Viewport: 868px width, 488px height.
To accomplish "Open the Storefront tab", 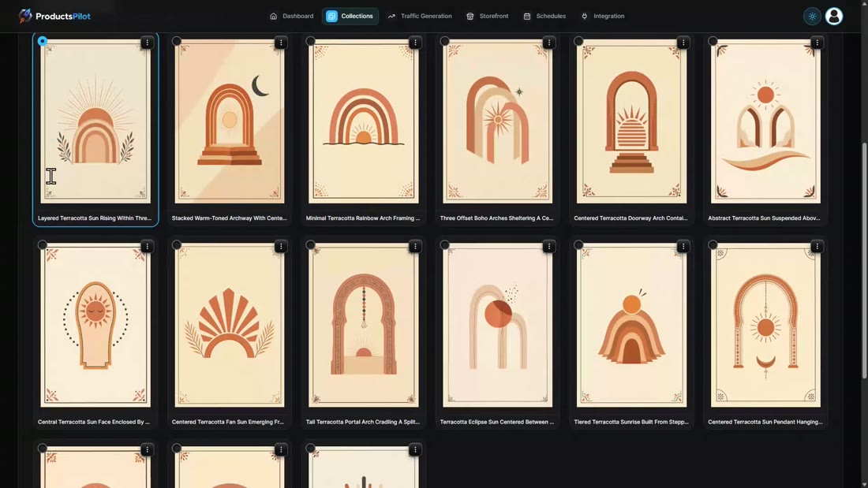I will click(x=488, y=16).
